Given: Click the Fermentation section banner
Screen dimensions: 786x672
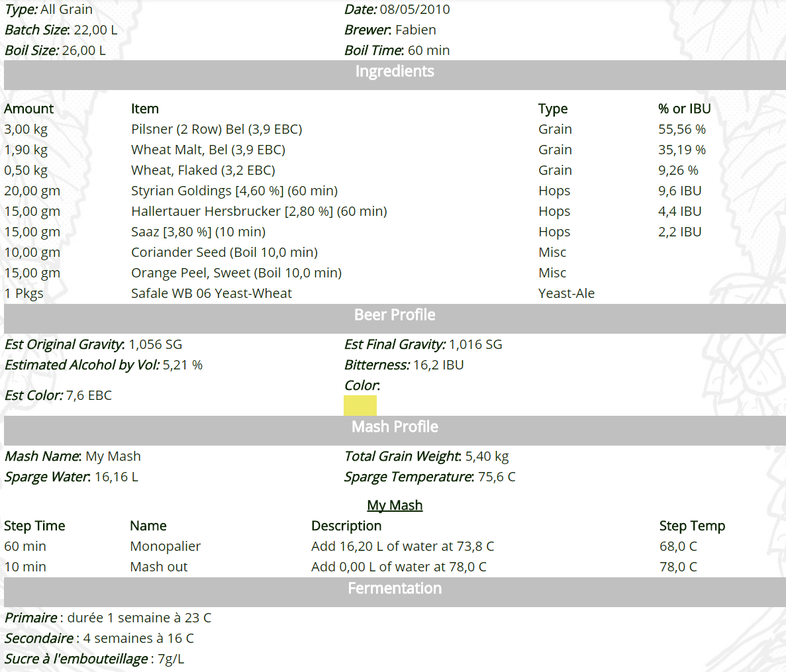Looking at the screenshot, I should pyautogui.click(x=395, y=588).
